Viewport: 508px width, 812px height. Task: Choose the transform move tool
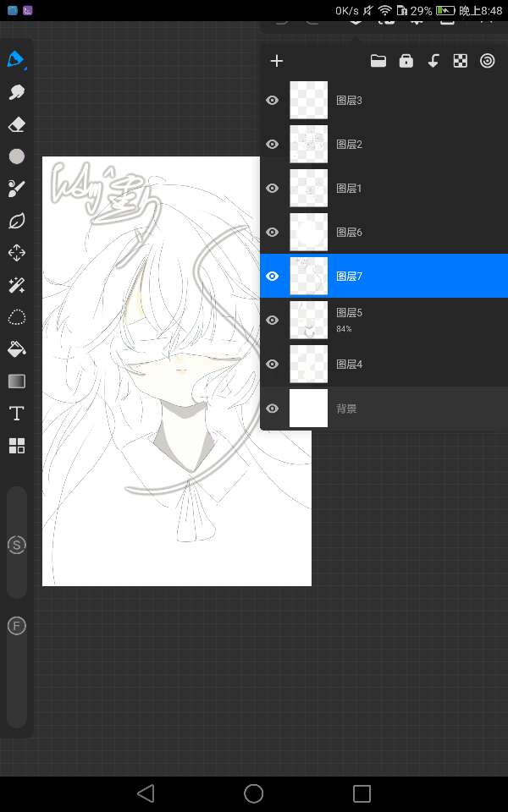point(16,253)
